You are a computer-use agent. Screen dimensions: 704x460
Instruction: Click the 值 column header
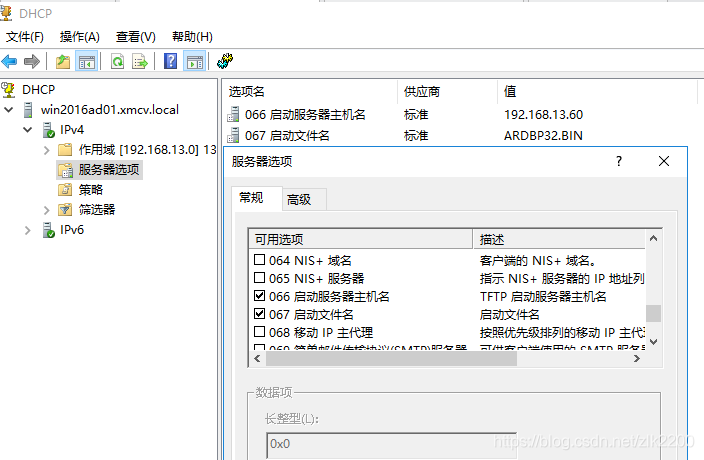pos(597,92)
